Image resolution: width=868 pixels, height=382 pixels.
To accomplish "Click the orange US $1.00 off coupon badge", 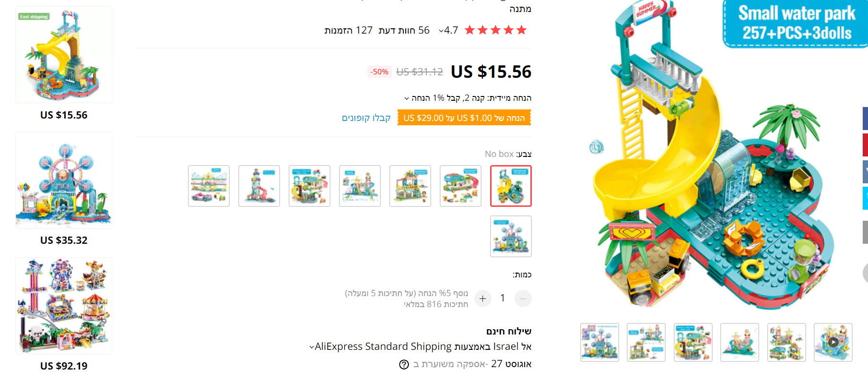I will pyautogui.click(x=464, y=118).
